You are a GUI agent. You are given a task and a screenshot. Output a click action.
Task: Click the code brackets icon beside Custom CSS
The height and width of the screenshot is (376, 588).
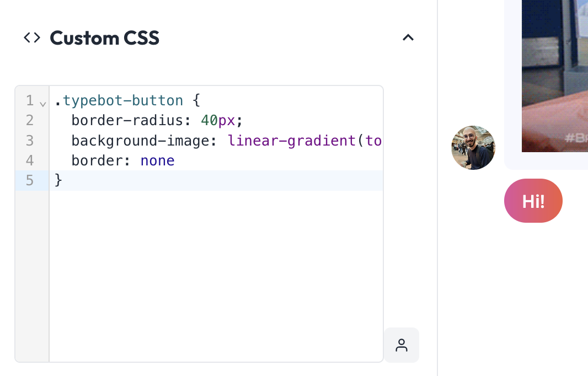click(x=32, y=38)
